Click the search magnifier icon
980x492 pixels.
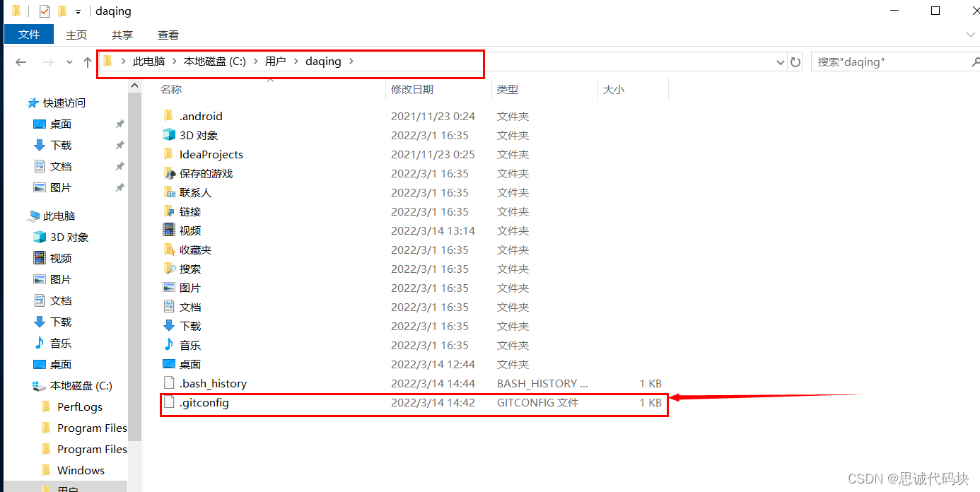[975, 62]
